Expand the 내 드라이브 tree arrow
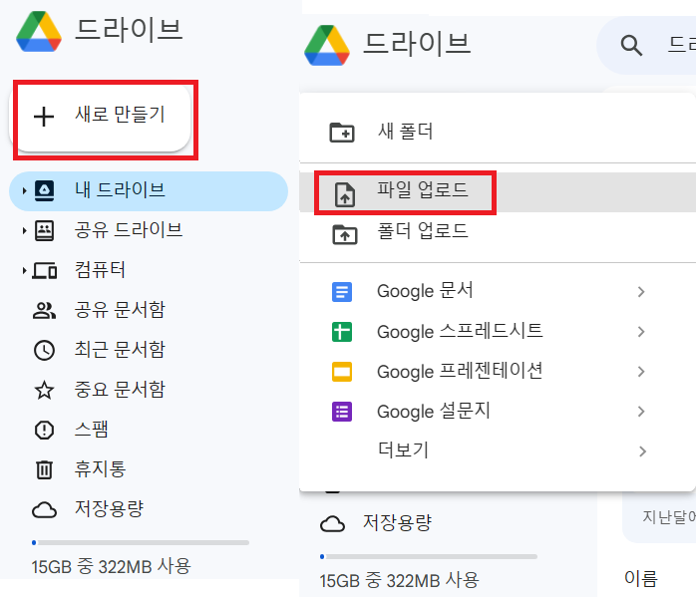The height and width of the screenshot is (597, 700). click(x=24, y=191)
